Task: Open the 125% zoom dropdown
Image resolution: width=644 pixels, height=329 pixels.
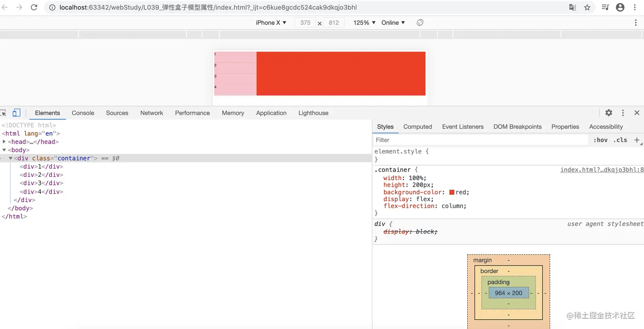Action: 364,23
